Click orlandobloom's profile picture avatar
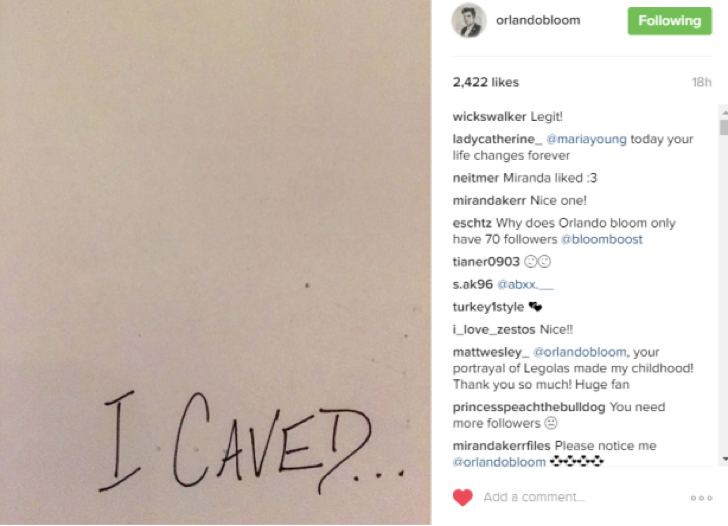The image size is (728, 526). [469, 21]
